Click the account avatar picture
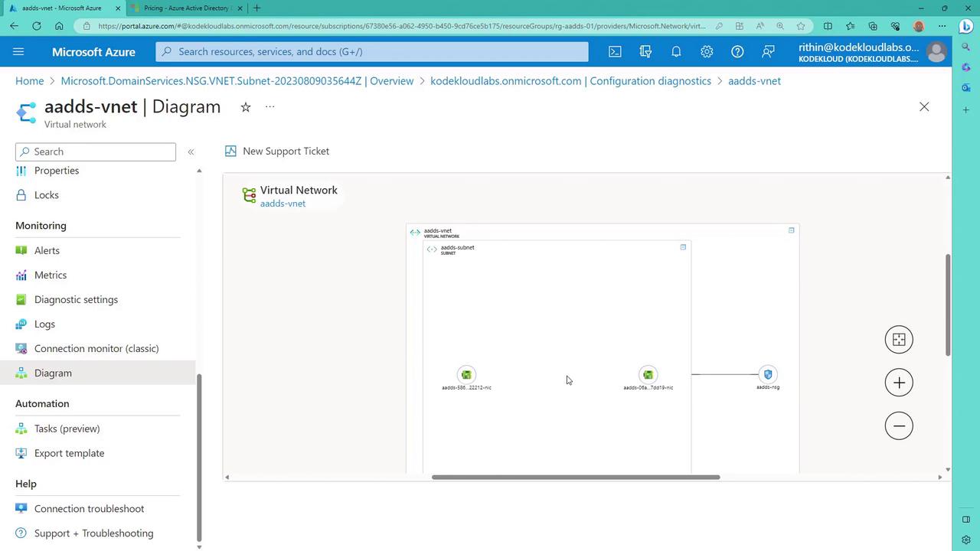This screenshot has height=551, width=980. click(936, 51)
